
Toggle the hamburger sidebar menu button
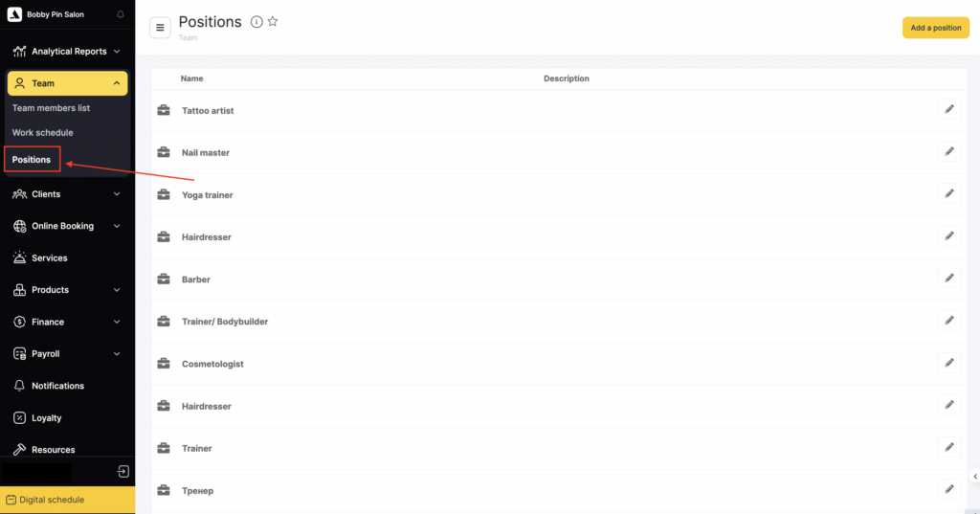click(x=160, y=28)
